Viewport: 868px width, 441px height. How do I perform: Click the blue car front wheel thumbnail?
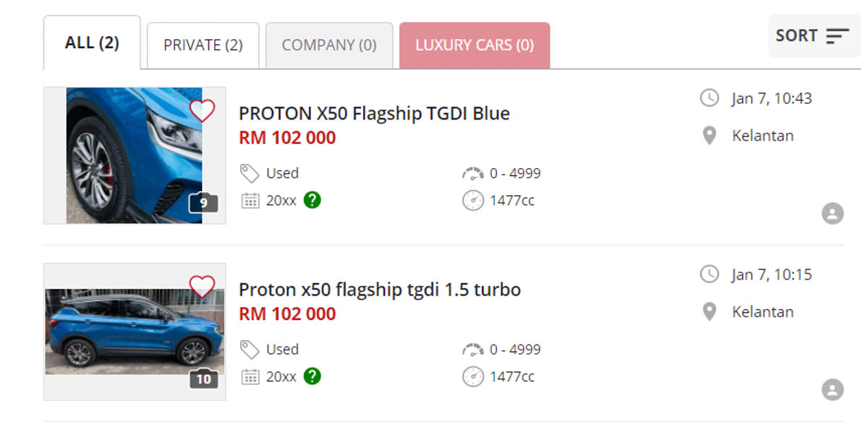[x=123, y=156]
